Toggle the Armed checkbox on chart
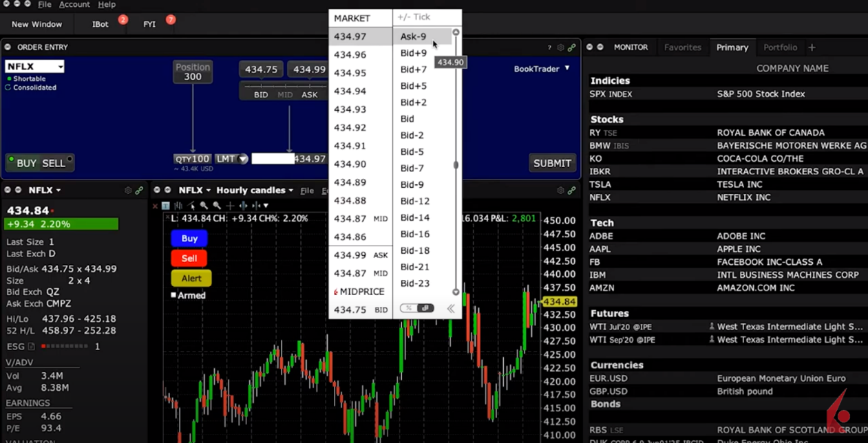Viewport: 868px width, 443px height. click(x=173, y=295)
